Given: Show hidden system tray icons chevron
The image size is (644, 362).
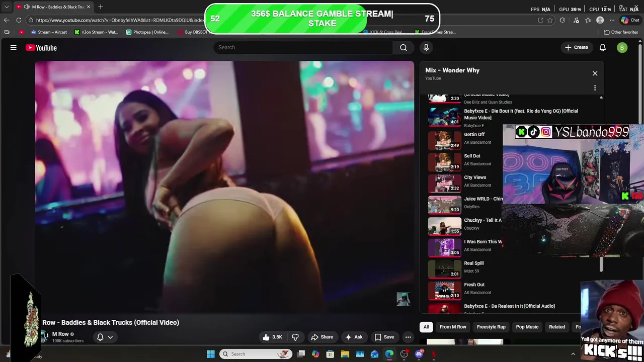Looking at the screenshot, I should (573, 354).
